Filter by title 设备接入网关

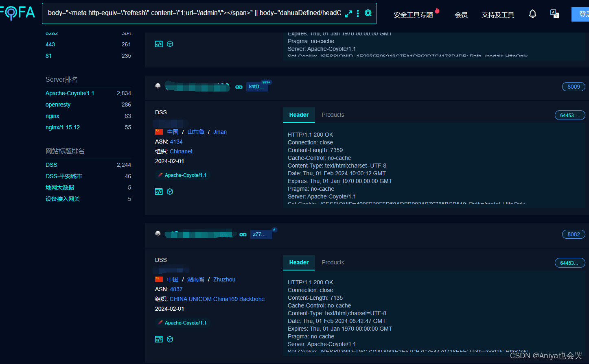tap(63, 199)
